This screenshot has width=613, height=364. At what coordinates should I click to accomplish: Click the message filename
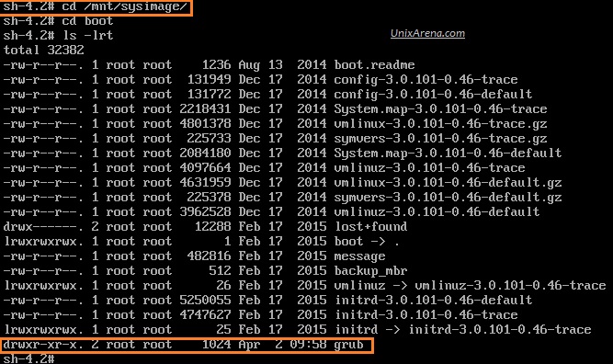click(x=359, y=256)
